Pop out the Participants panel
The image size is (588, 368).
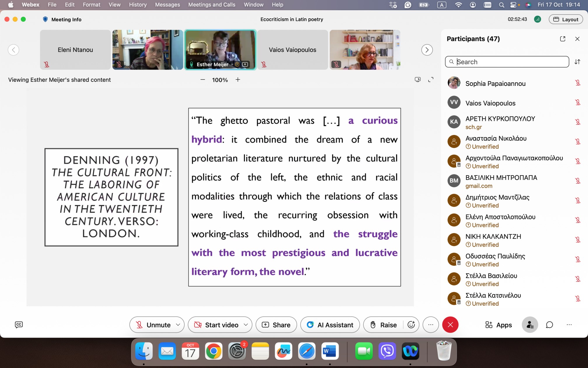563,39
